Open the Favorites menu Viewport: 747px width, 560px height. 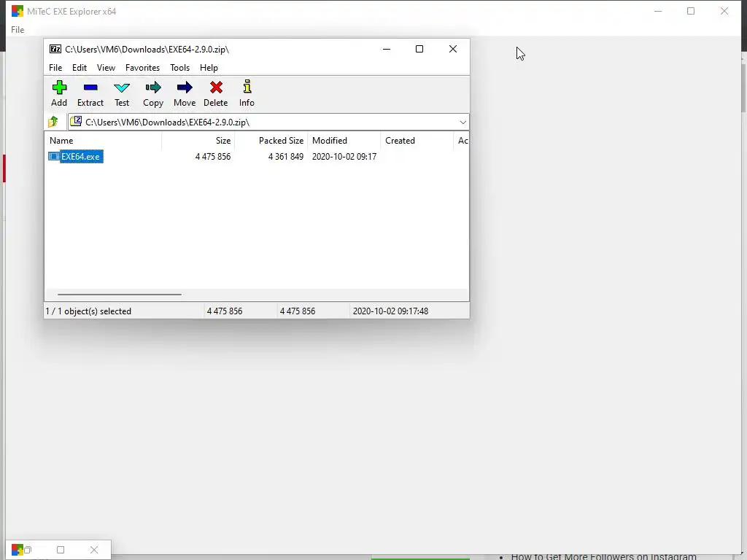tap(142, 68)
